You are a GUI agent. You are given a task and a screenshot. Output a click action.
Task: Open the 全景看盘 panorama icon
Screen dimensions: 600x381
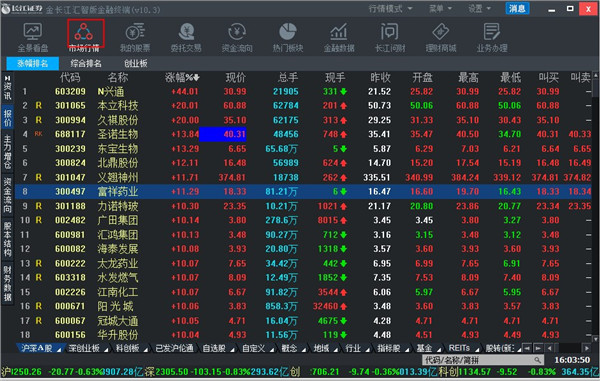[33, 37]
